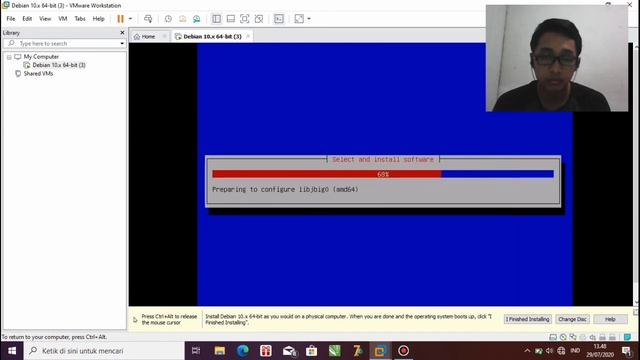Click the network adapter status bar icon
Image resolution: width=640 pixels, height=360 pixels.
coord(573,337)
